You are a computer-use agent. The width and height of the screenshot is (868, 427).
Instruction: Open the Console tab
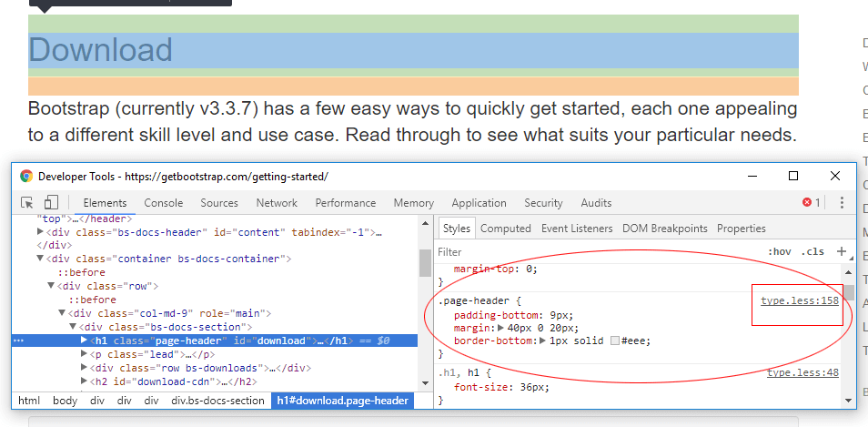[163, 203]
